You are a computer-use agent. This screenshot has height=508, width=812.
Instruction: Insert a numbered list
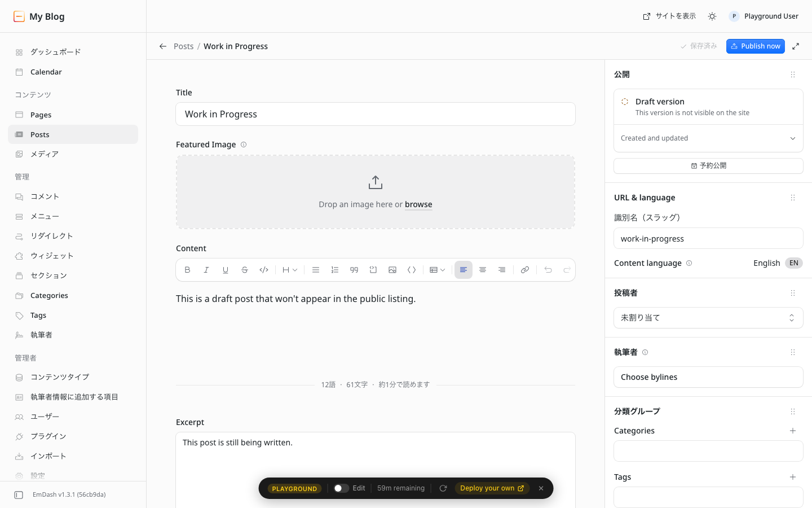tap(335, 270)
